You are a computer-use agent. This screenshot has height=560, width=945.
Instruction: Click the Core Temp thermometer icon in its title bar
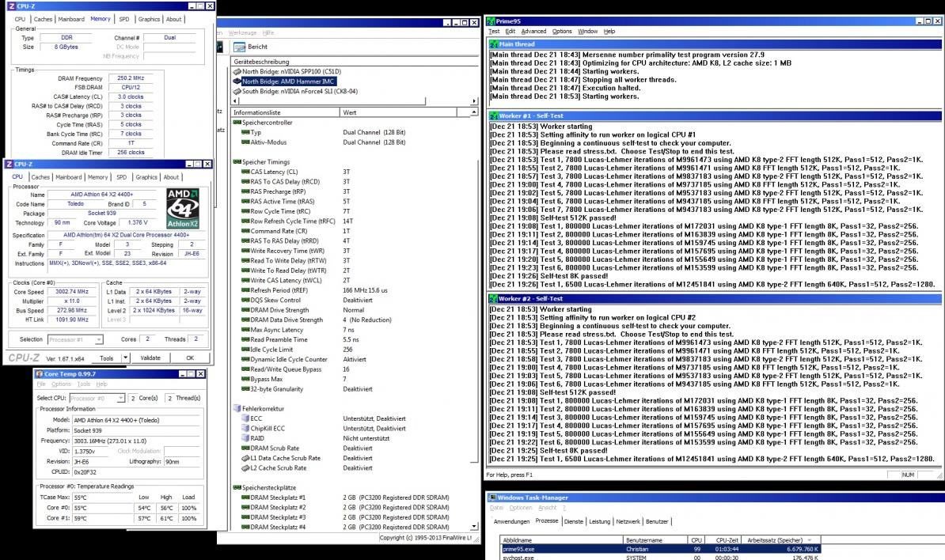tap(39, 374)
